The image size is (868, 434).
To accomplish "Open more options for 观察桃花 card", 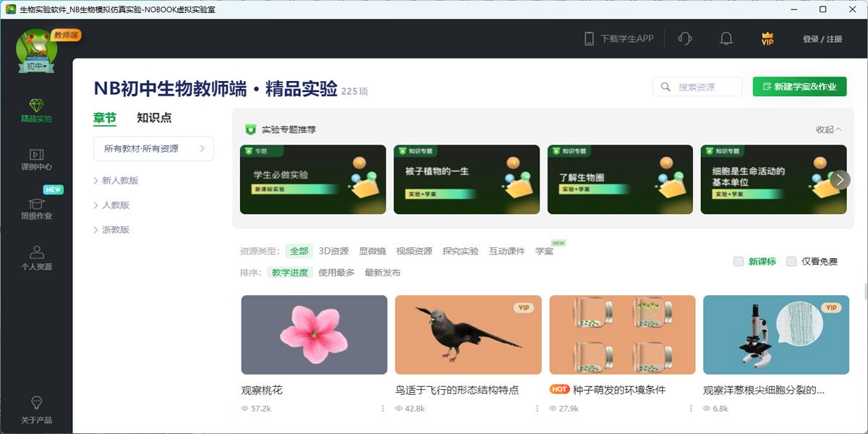I will (x=383, y=409).
